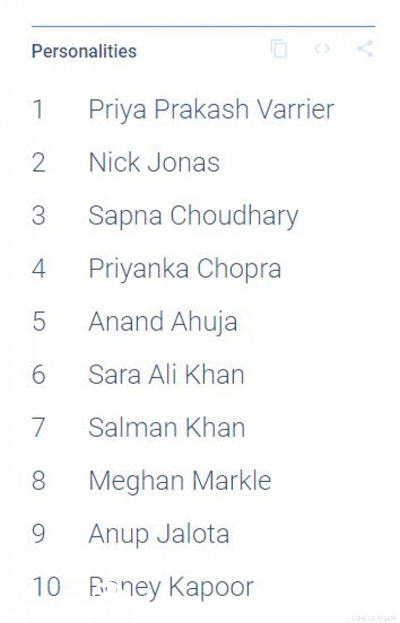Open Priyanka Chopra result
The image size is (400, 623).
pyautogui.click(x=185, y=269)
